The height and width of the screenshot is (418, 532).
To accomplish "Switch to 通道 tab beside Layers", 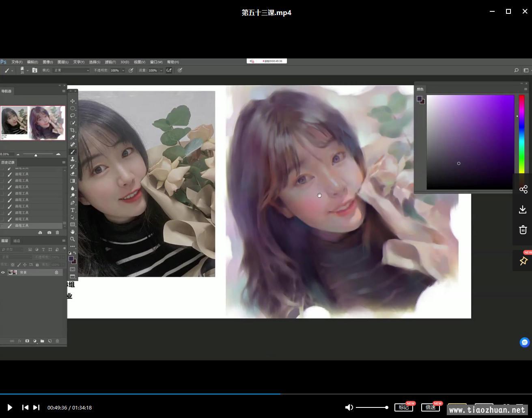I will [17, 241].
